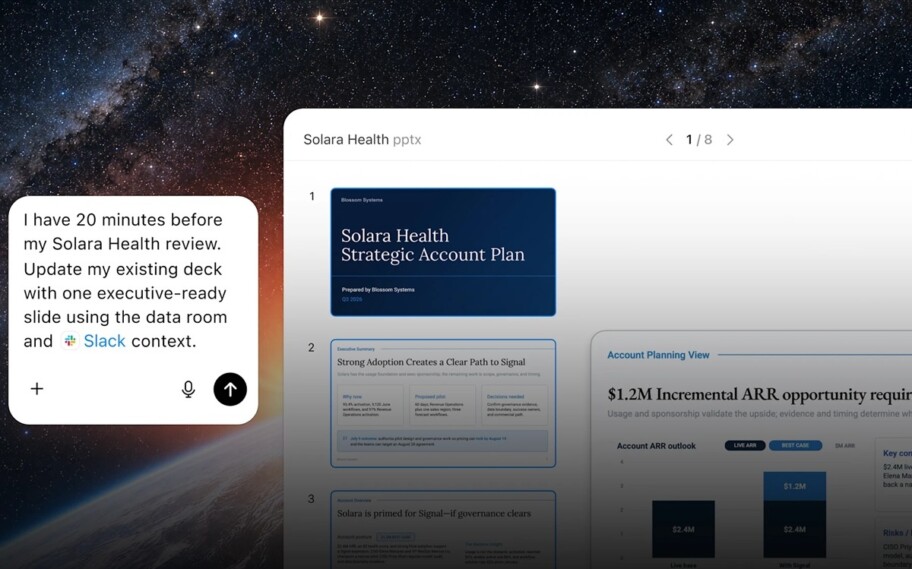The image size is (912, 569).
Task: Click the $1.2M light blue bar segment
Action: click(x=795, y=486)
